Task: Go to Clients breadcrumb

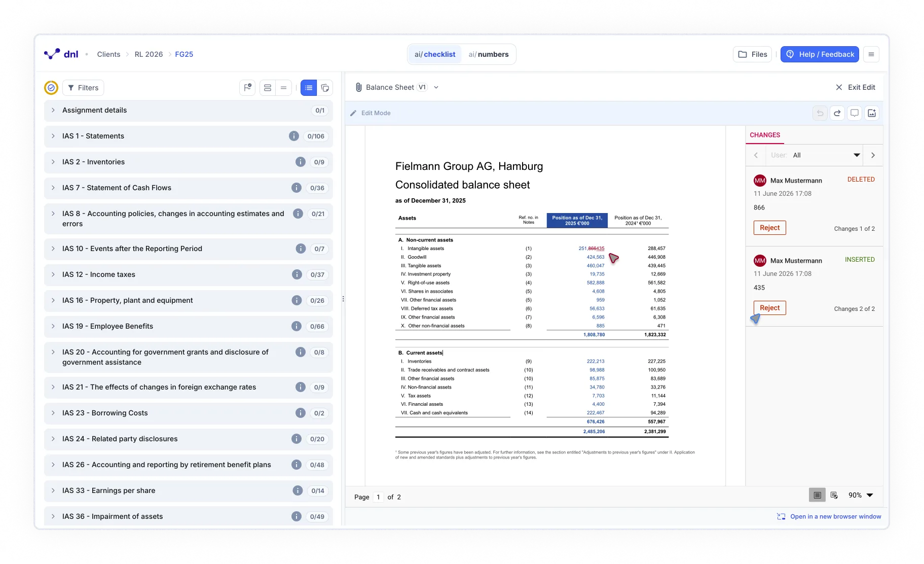Action: click(x=108, y=54)
